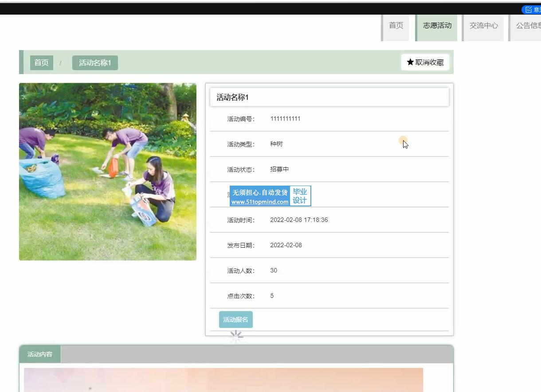This screenshot has height=392, width=541.
Task: Click the 活动时间: label
Action: tap(241, 220)
